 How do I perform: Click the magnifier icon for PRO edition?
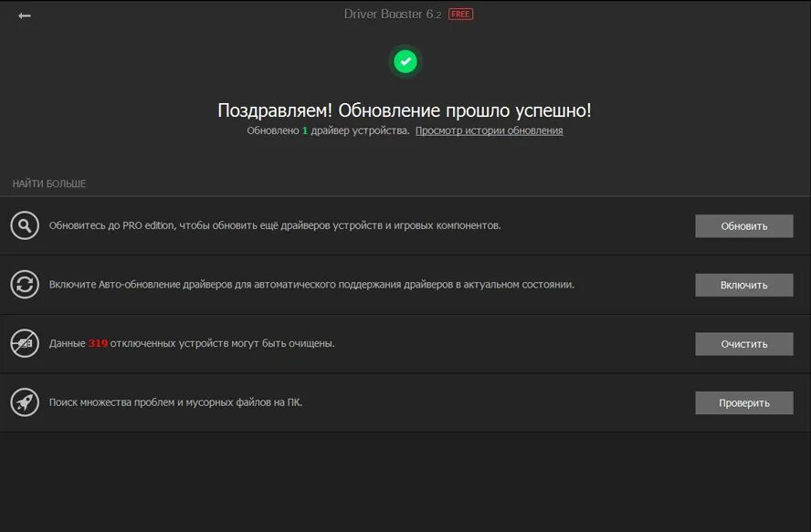25,225
